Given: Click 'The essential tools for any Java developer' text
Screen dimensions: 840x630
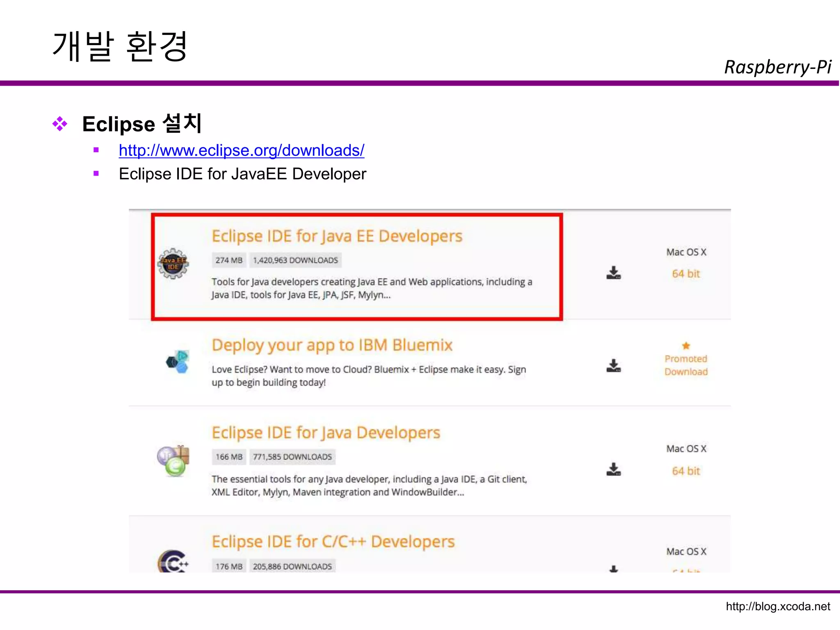Looking at the screenshot, I should [369, 486].
